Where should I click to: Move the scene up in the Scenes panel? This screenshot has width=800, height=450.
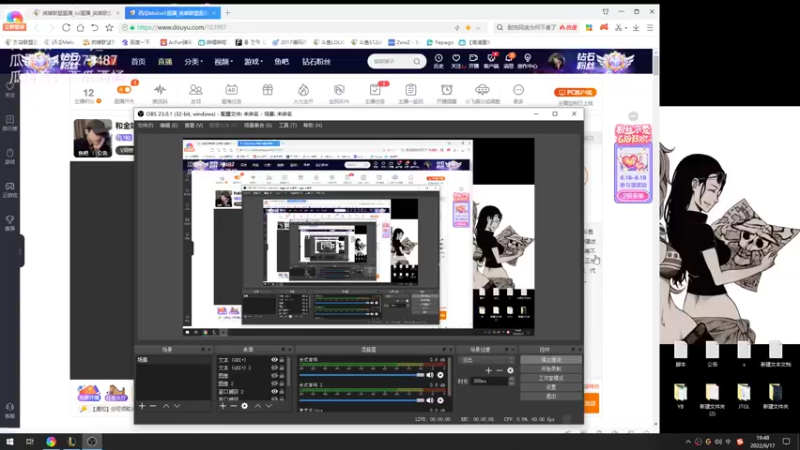click(x=166, y=406)
